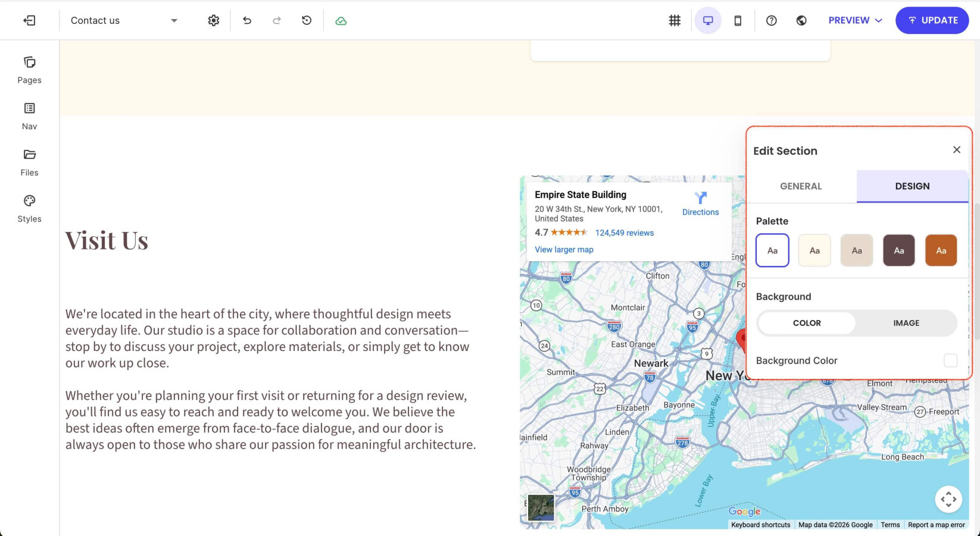Open the Nav panel
Image resolution: width=980 pixels, height=536 pixels.
(x=29, y=117)
